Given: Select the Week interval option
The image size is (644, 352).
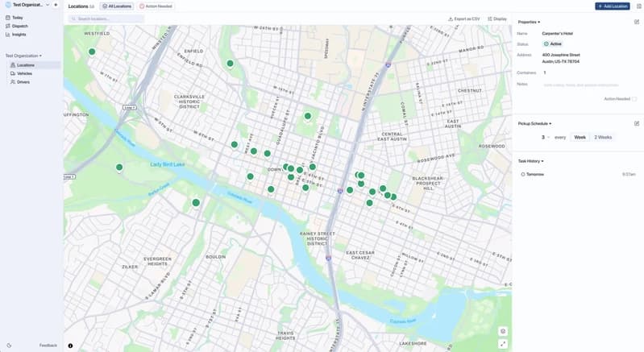Looking at the screenshot, I should [x=580, y=138].
